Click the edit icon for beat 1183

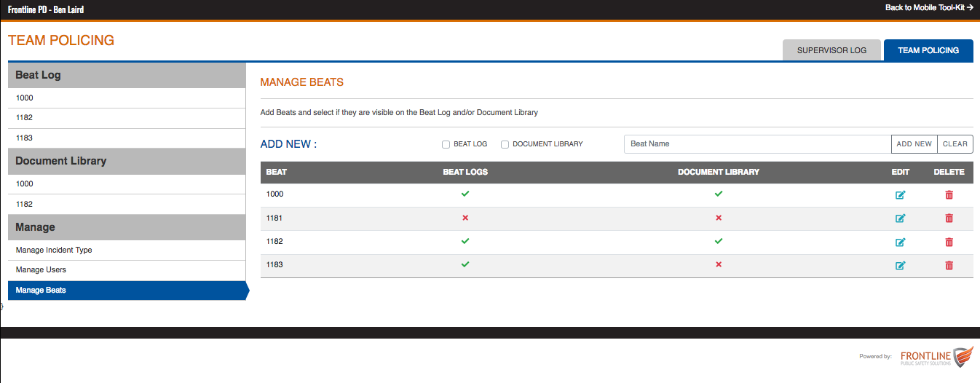pos(900,265)
